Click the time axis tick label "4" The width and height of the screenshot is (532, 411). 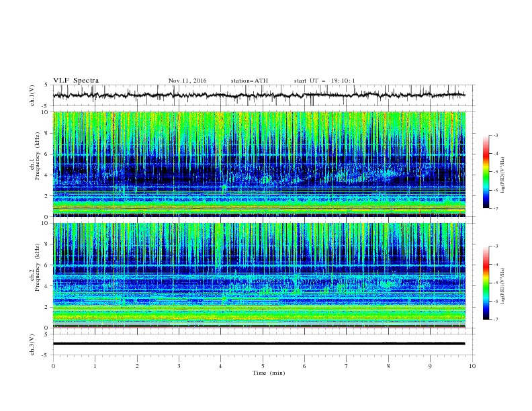click(221, 366)
